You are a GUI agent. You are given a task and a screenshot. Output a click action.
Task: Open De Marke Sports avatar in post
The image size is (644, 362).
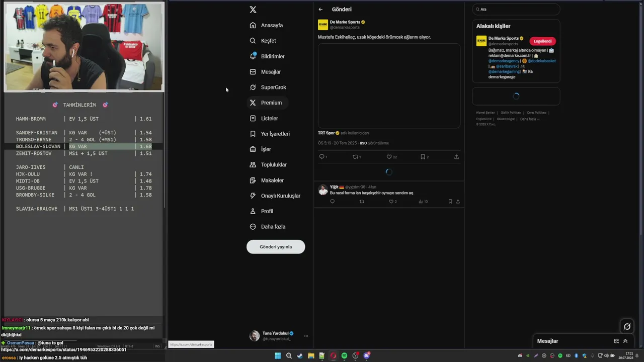click(323, 25)
